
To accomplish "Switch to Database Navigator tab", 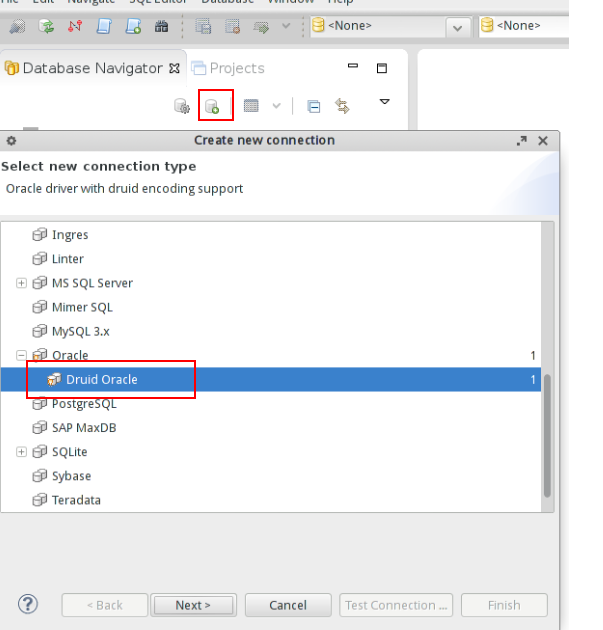I will [92, 68].
